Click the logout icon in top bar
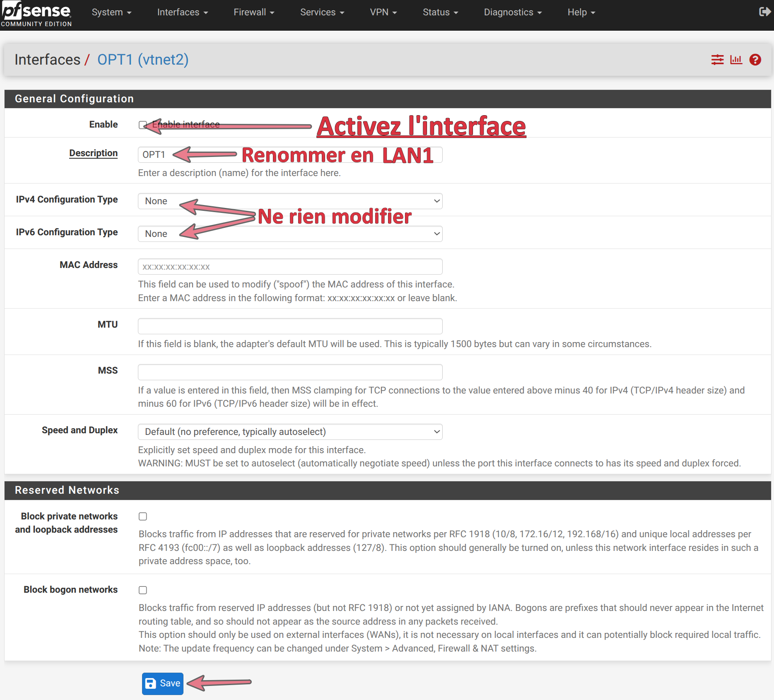 [x=764, y=12]
